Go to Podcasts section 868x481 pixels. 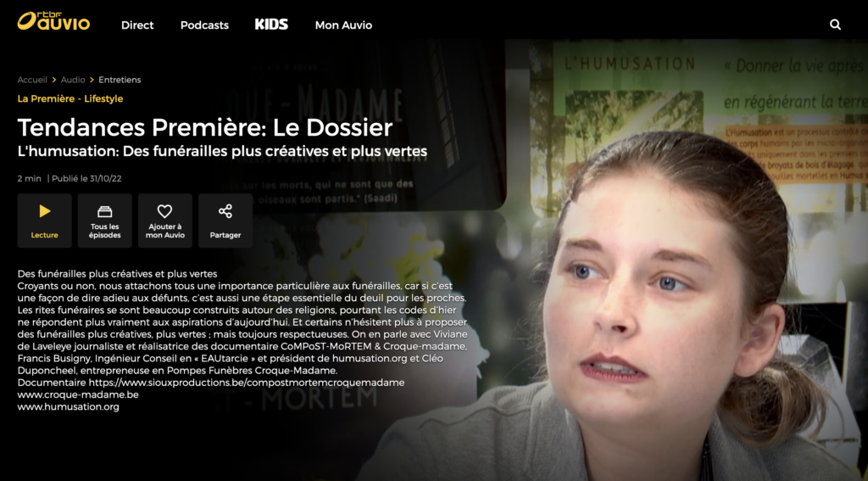tap(204, 25)
